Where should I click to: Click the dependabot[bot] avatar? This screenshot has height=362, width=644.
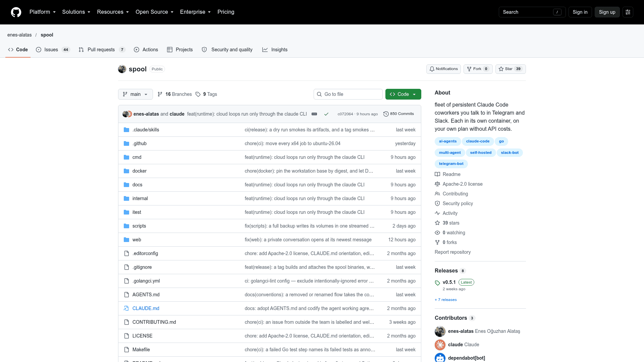440,358
